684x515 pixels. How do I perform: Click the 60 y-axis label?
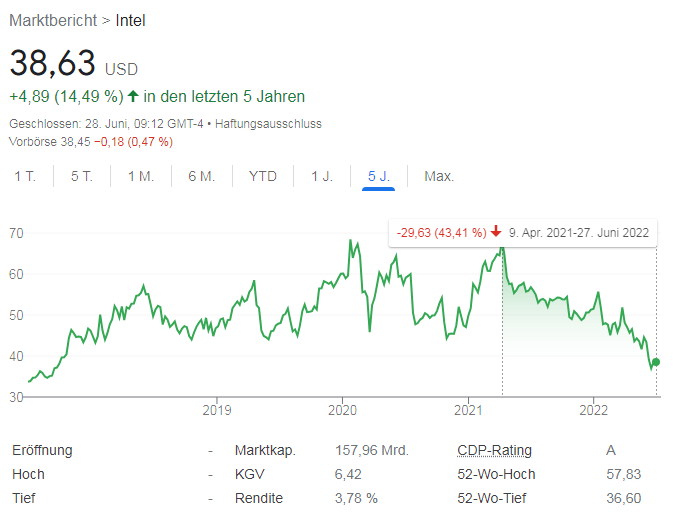coord(16,274)
